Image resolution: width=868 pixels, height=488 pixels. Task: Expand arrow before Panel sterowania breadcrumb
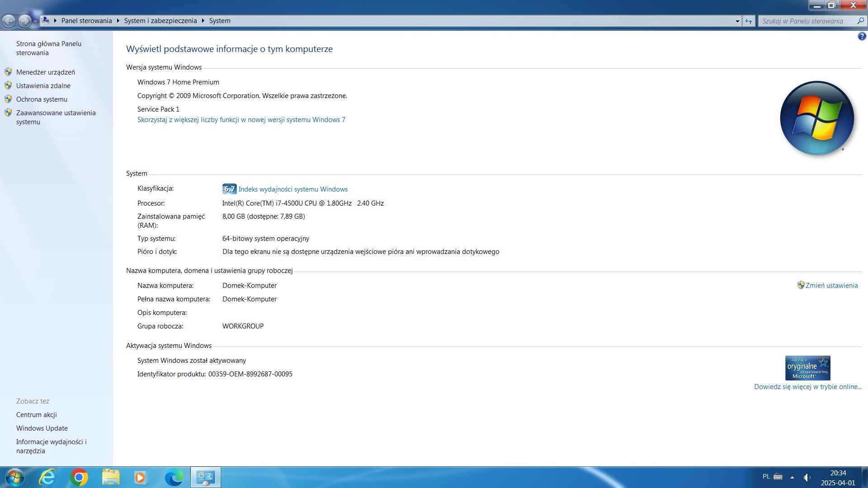[55, 21]
